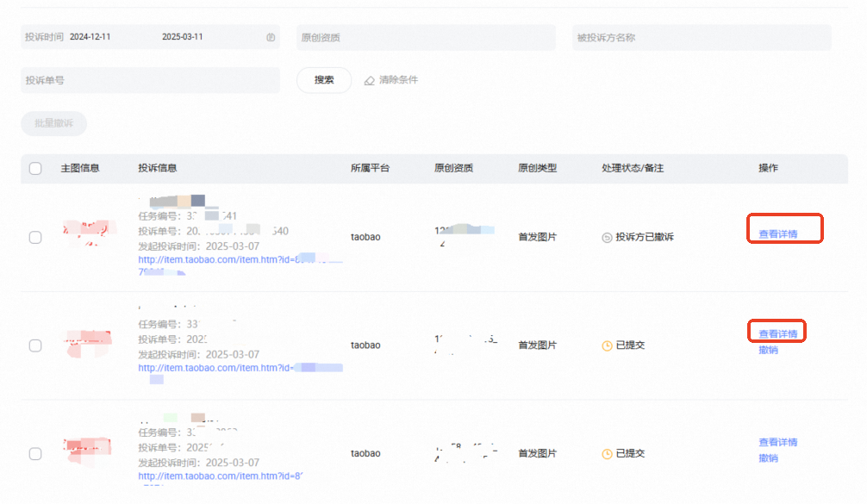Click the 投诉信息 column header
The width and height of the screenshot is (867, 504).
[158, 168]
